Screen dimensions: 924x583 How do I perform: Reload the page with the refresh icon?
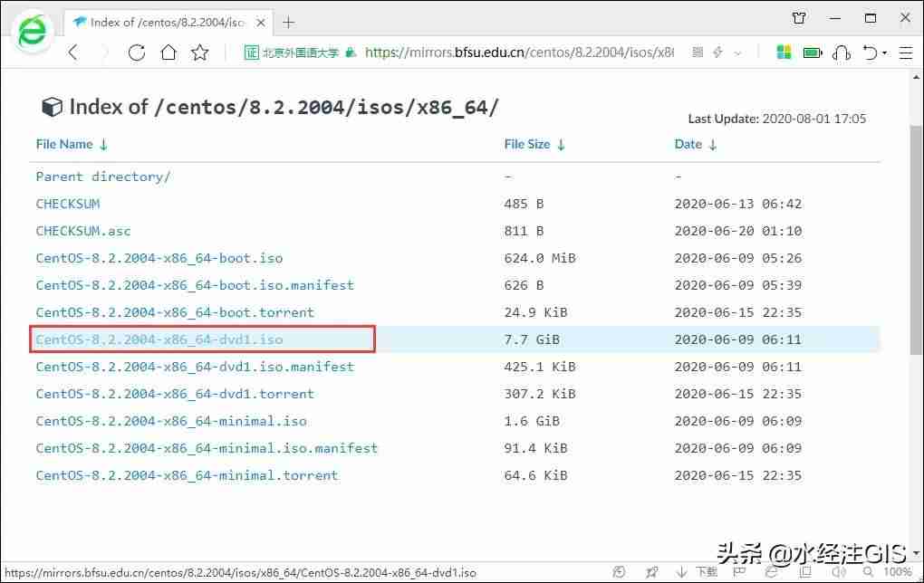pyautogui.click(x=137, y=53)
